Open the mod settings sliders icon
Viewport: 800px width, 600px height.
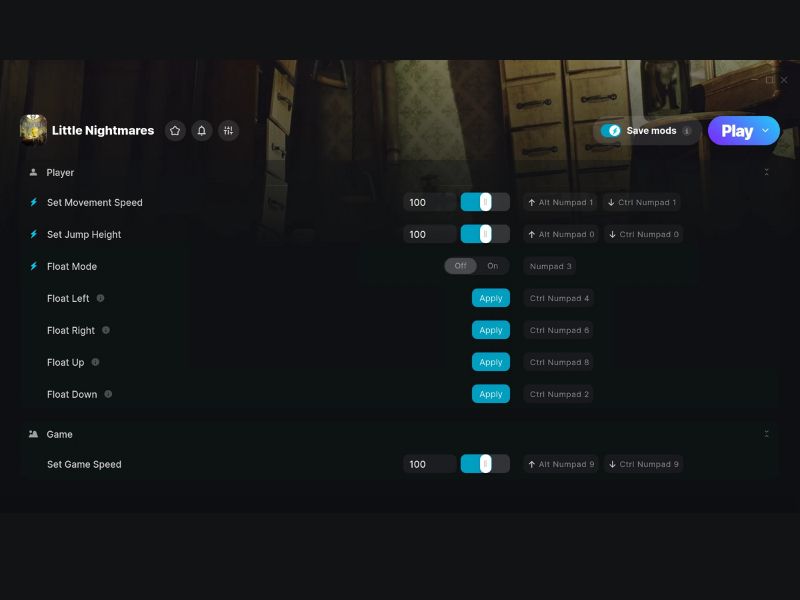coord(228,131)
